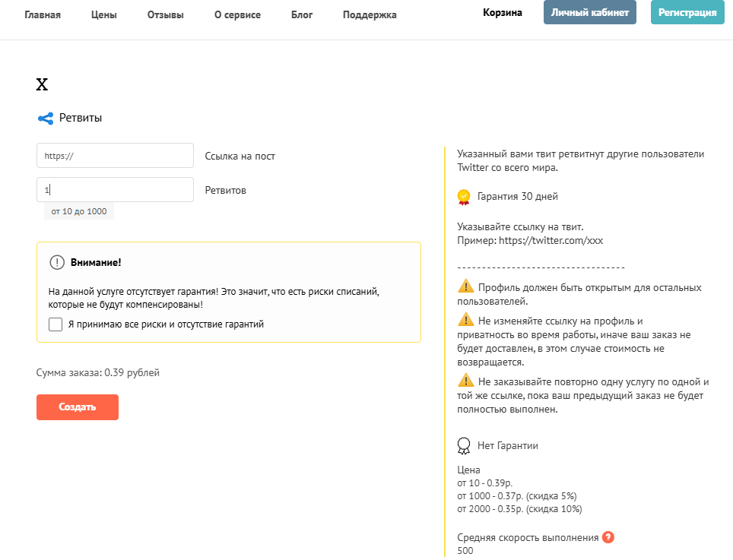Click the warning triangle beside Профиль должен быть открытым
733x560 pixels.
coord(465,286)
